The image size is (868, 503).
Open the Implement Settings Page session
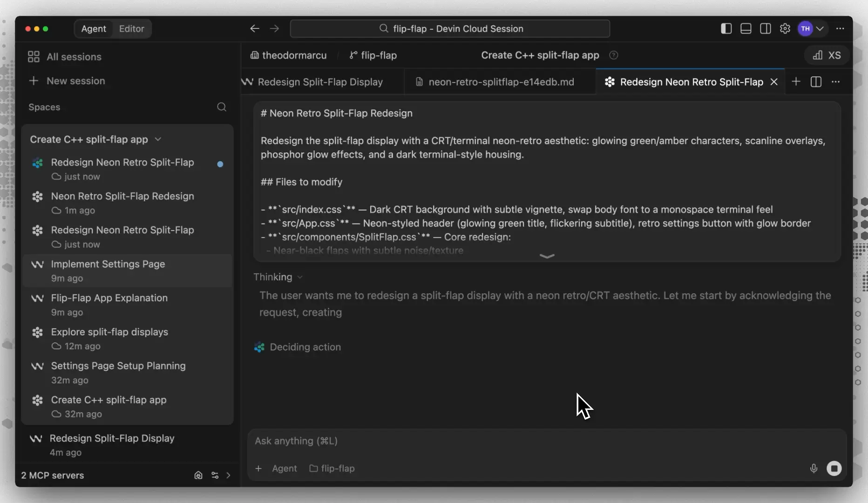[x=127, y=271]
